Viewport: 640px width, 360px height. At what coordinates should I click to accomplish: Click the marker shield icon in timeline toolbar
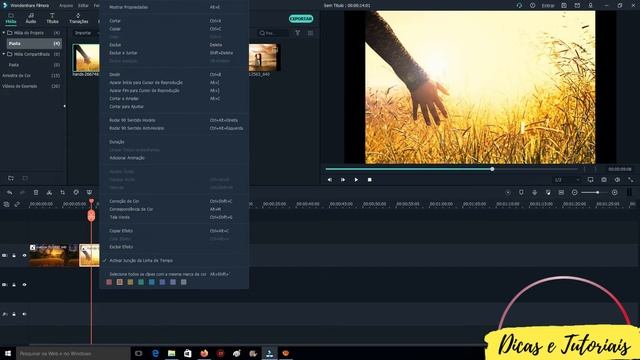(521, 192)
